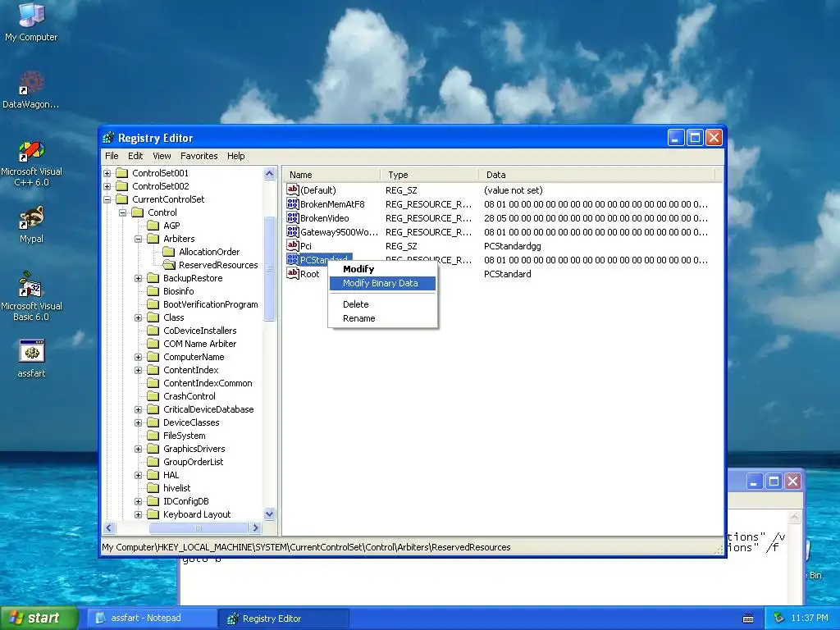The image size is (840, 630).
Task: Click the Registry Editor taskbar button
Action: tap(283, 619)
